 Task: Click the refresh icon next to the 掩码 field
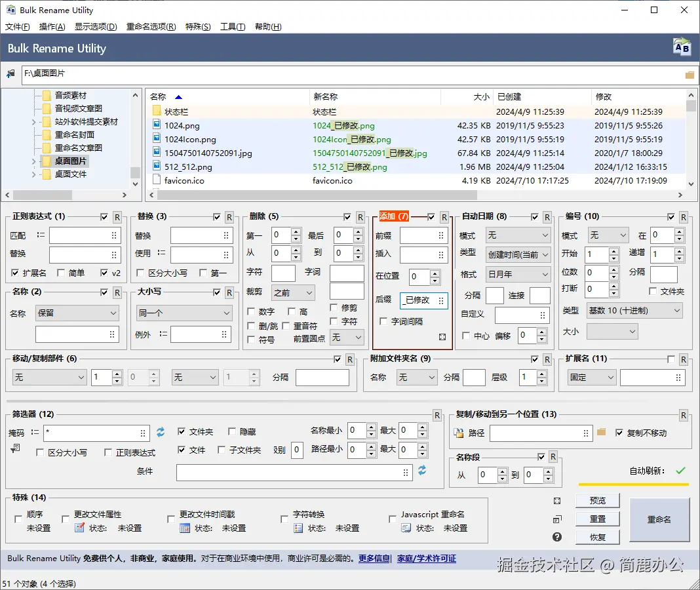click(161, 432)
